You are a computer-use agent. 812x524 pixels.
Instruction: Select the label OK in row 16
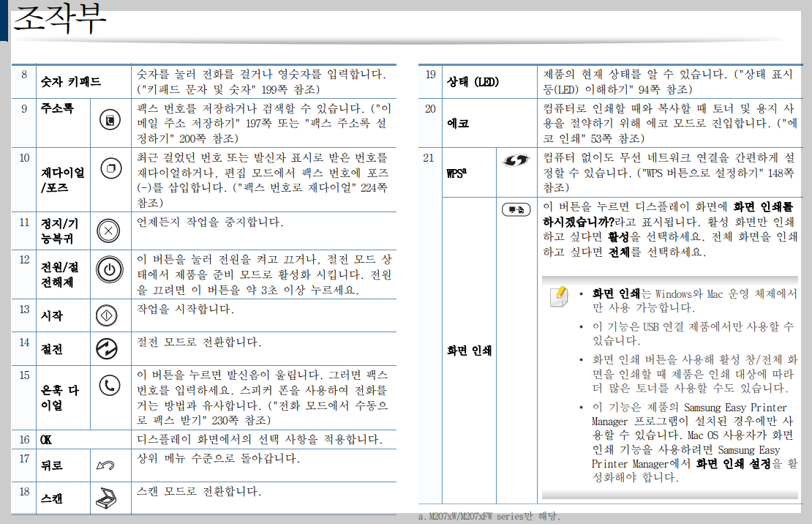coord(46,440)
